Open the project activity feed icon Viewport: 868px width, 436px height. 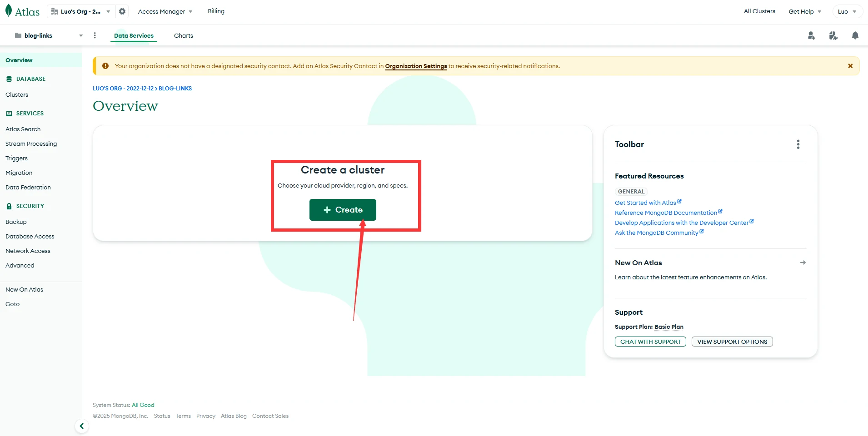click(x=833, y=35)
